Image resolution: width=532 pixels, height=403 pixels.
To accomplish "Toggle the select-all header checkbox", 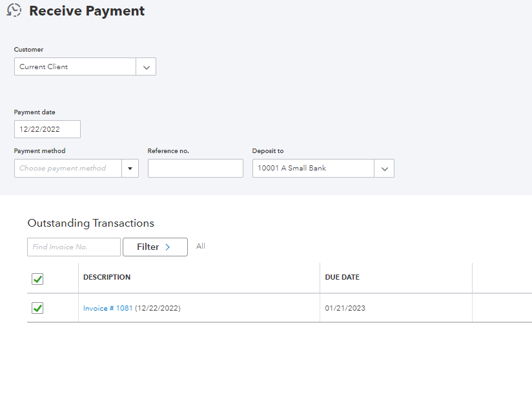I will 37,279.
